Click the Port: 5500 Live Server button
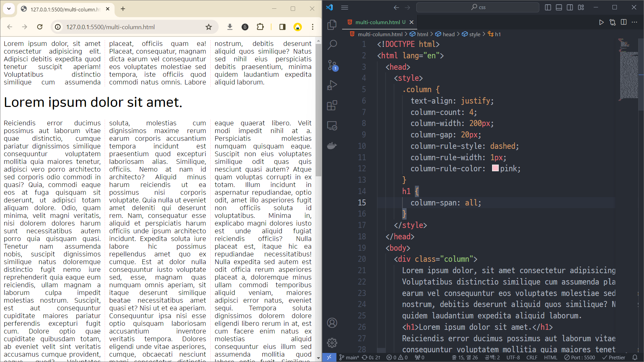This screenshot has height=362, width=644. pyautogui.click(x=580, y=357)
